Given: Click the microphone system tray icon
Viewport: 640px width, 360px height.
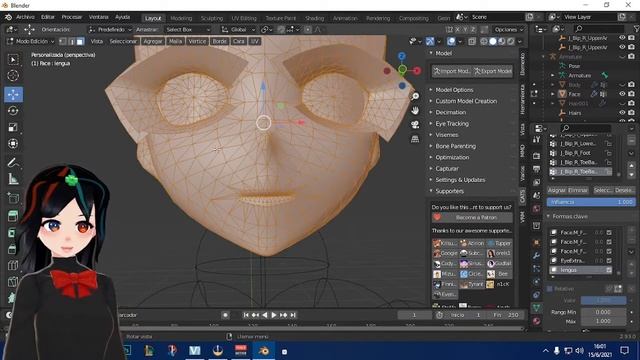Looking at the screenshot, I should click(556, 351).
